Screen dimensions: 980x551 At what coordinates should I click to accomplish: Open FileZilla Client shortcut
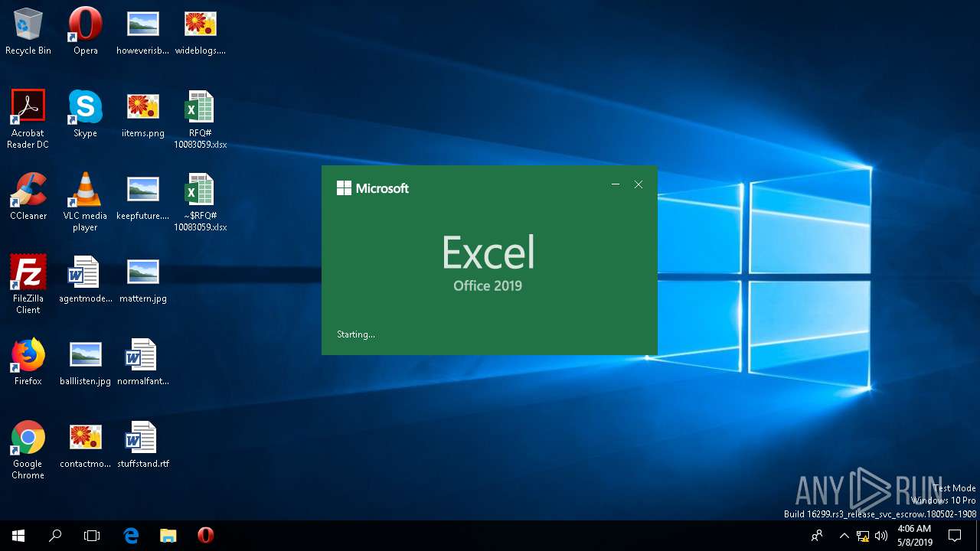coord(28,285)
